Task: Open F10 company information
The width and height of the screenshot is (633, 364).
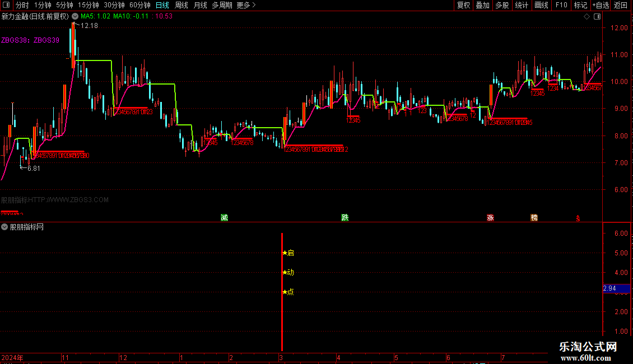Action: pos(561,5)
